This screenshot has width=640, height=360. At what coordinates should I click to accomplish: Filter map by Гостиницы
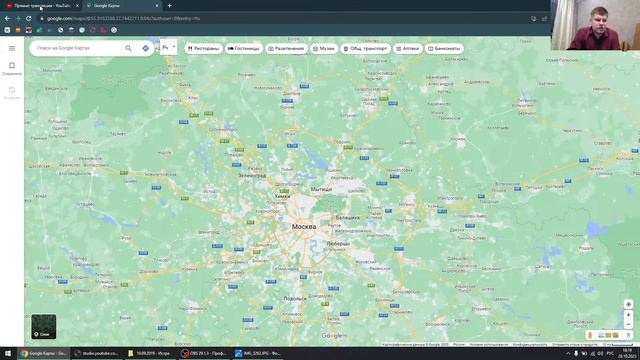pos(244,49)
